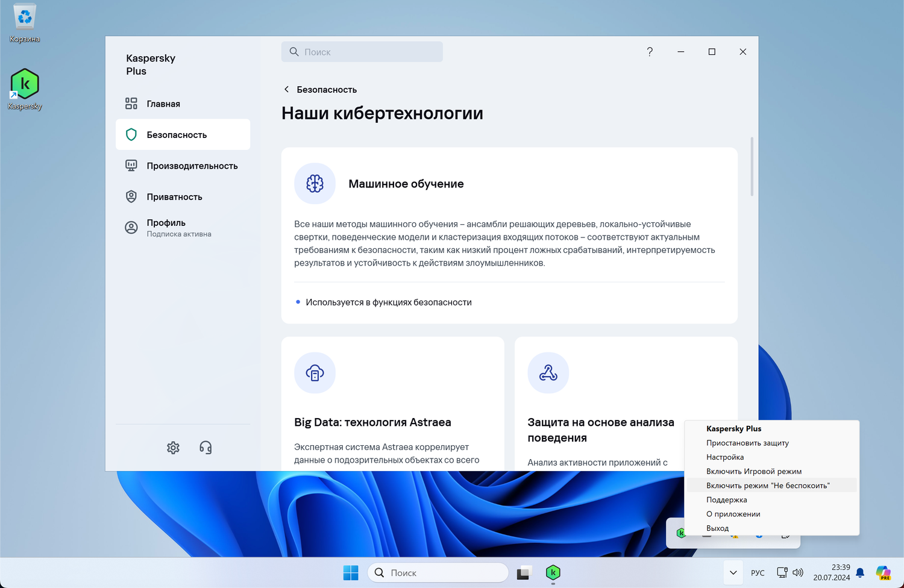Open the Windows Start menu
The height and width of the screenshot is (588, 904).
pos(351,572)
